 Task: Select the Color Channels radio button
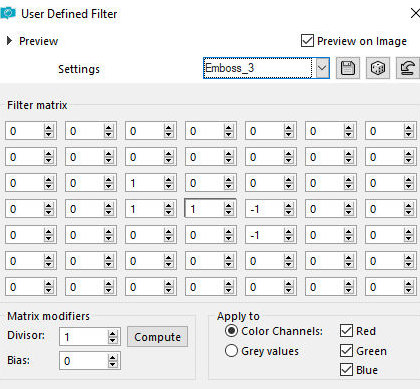click(x=231, y=331)
